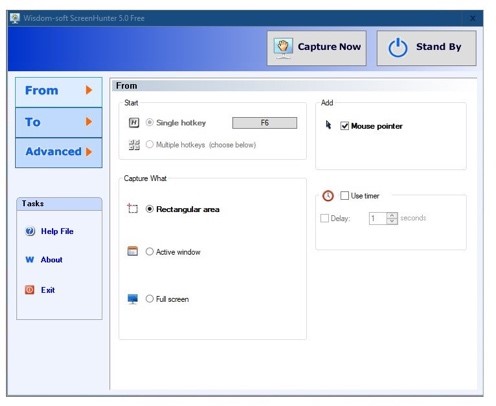Screen dimensions: 496x406
Task: Uncheck the Mouse pointer checkbox
Action: click(344, 126)
